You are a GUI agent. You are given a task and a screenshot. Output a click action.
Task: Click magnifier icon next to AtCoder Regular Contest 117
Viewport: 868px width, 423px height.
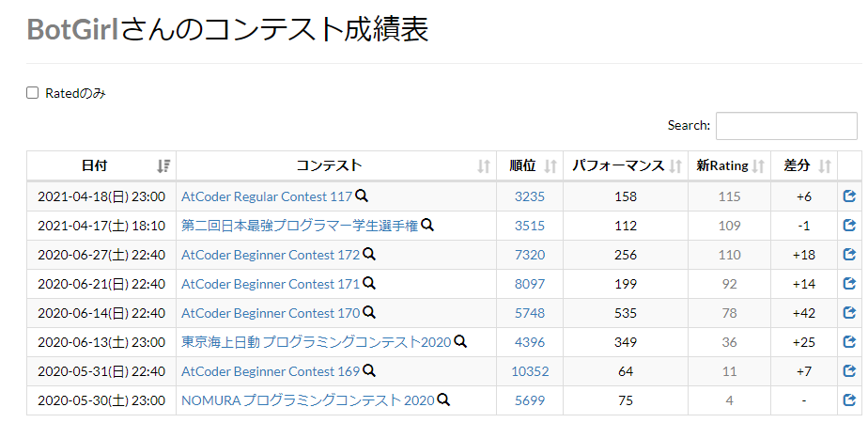[x=362, y=196]
